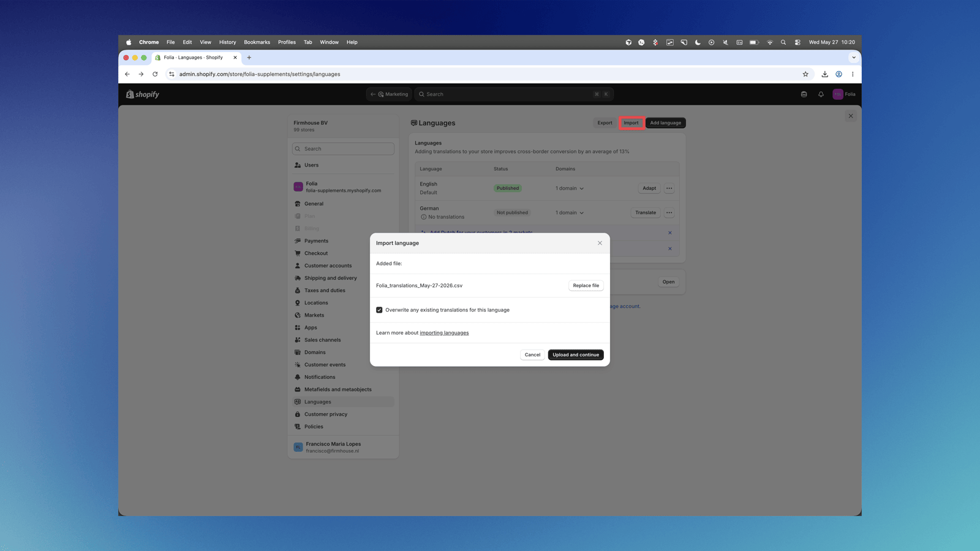The width and height of the screenshot is (980, 551).
Task: Select Languages in settings sidebar
Action: pos(343,402)
